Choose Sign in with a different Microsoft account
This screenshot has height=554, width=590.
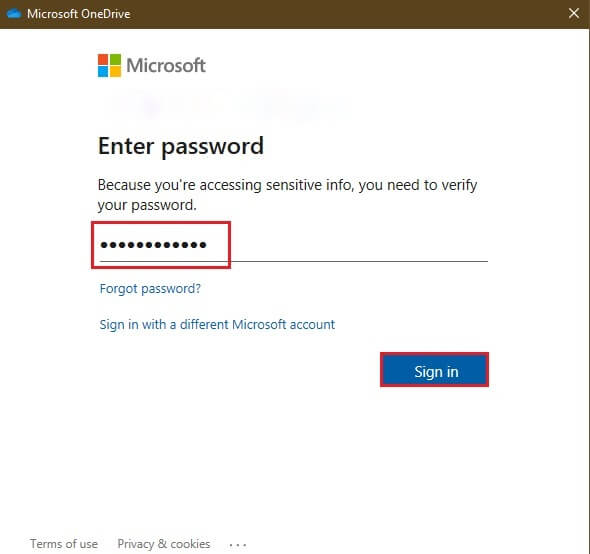pyautogui.click(x=217, y=324)
